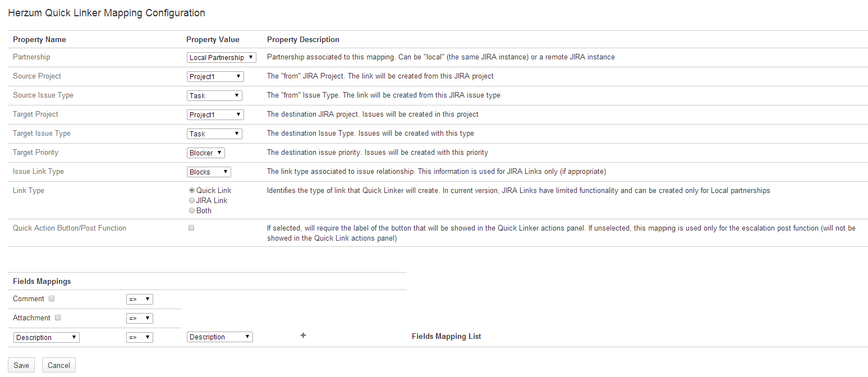Click the plus icon to add field mapping
868x377 pixels.
[303, 335]
